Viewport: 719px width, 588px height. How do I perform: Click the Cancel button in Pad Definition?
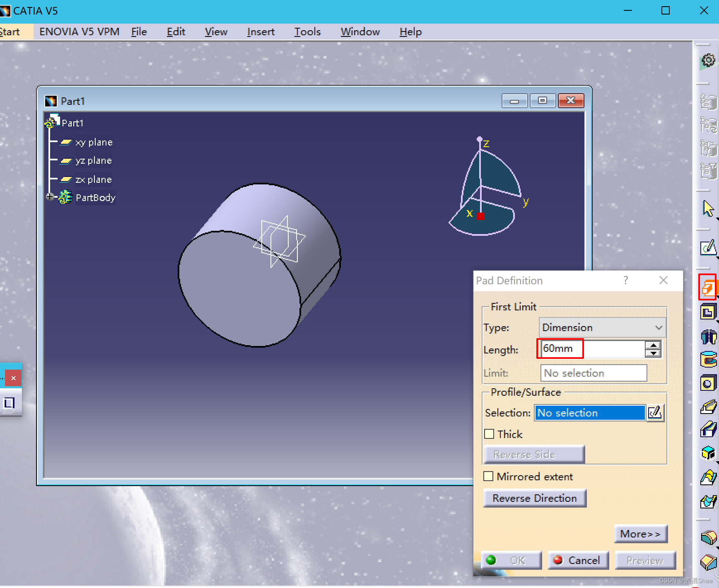(578, 560)
